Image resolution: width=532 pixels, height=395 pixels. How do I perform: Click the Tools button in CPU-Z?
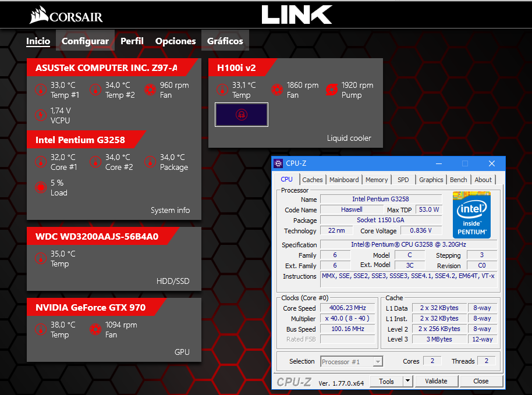coord(386,381)
